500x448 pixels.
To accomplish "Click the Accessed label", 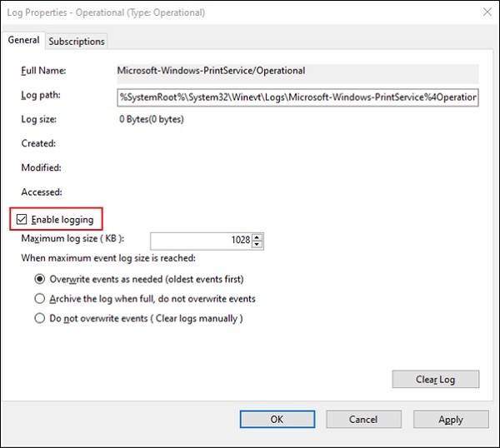I will point(42,192).
